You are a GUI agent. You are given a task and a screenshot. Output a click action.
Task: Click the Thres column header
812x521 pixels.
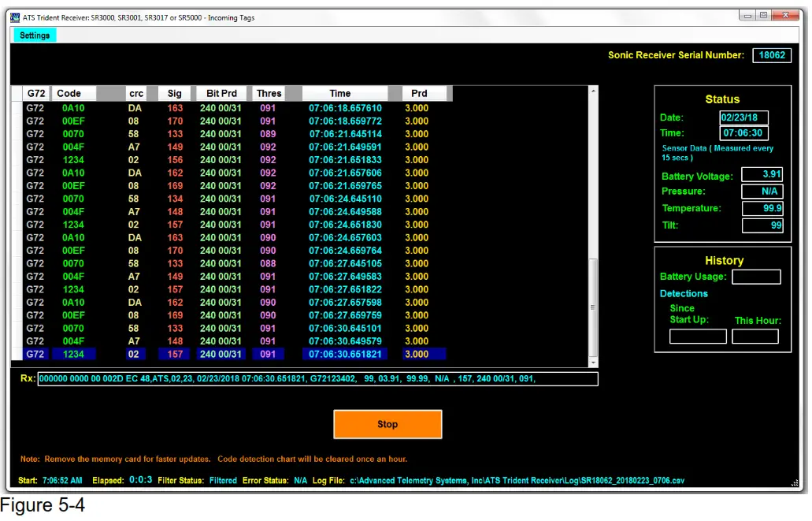pos(269,93)
